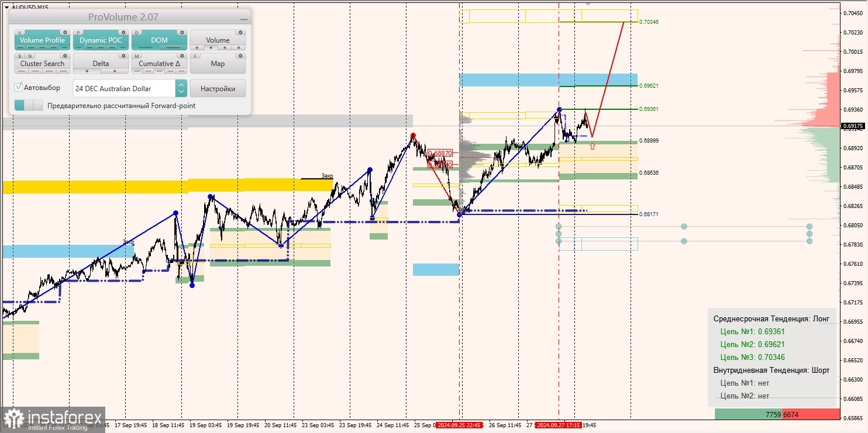Click the M hotkey tab on Cumulative Δ
Viewport: 868px width, 433px height.
click(137, 56)
